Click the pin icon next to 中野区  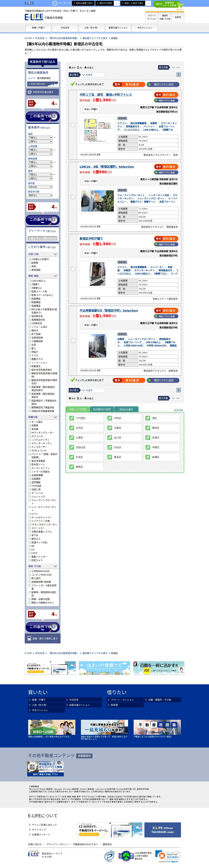pos(148,447)
